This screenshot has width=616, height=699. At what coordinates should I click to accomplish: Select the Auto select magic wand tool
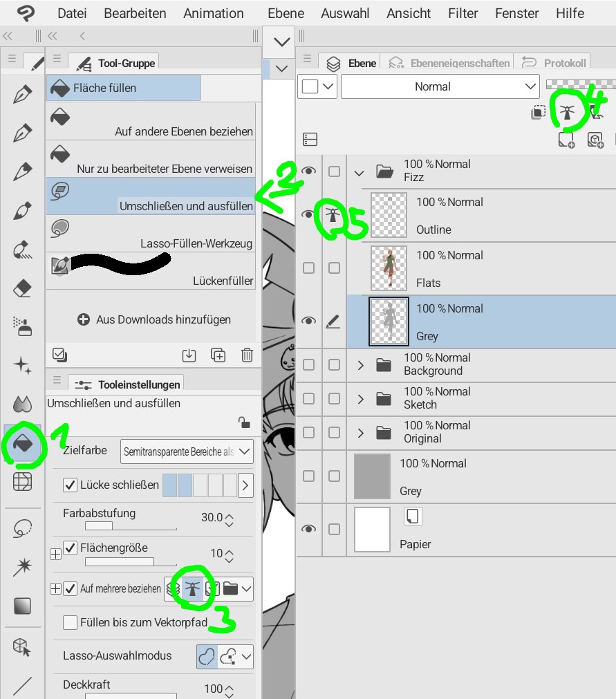point(22,567)
